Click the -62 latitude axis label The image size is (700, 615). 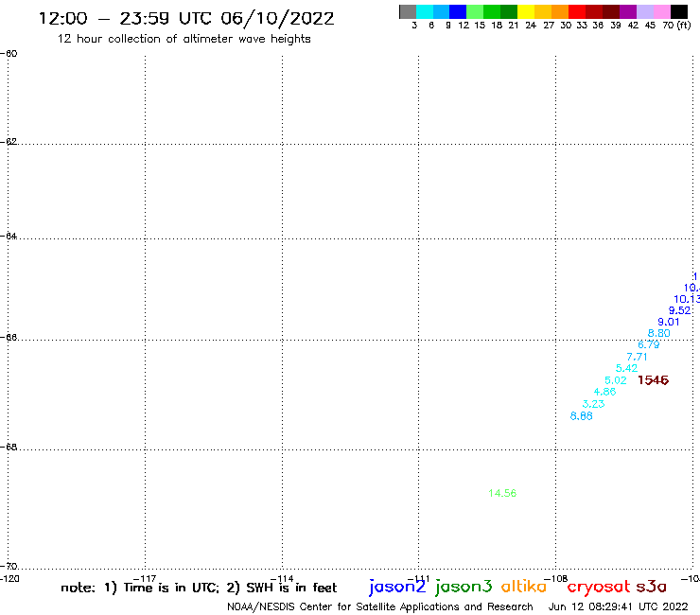pos(9,142)
